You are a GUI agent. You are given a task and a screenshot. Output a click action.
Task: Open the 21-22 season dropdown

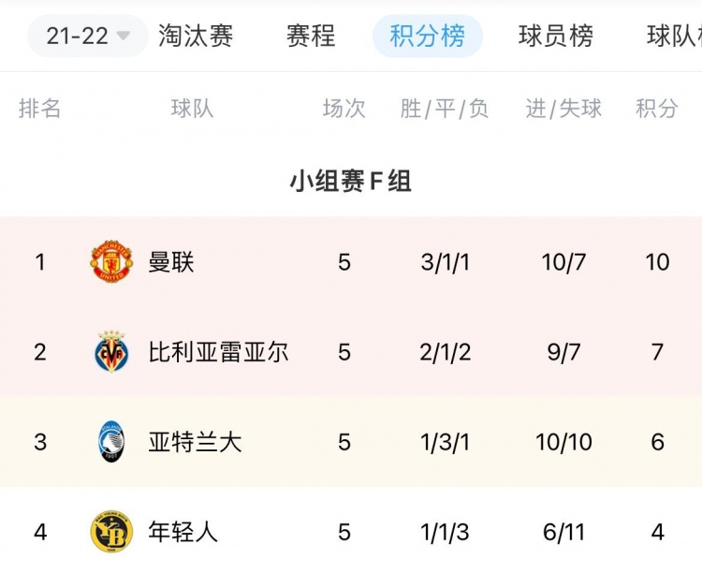[87, 36]
